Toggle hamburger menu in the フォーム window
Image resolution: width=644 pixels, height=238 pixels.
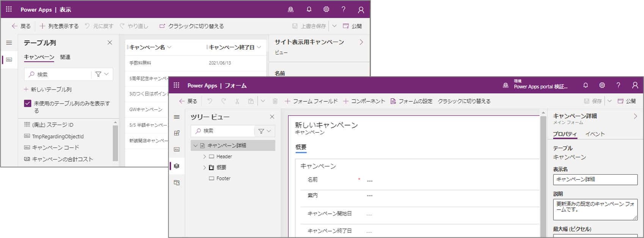[177, 117]
